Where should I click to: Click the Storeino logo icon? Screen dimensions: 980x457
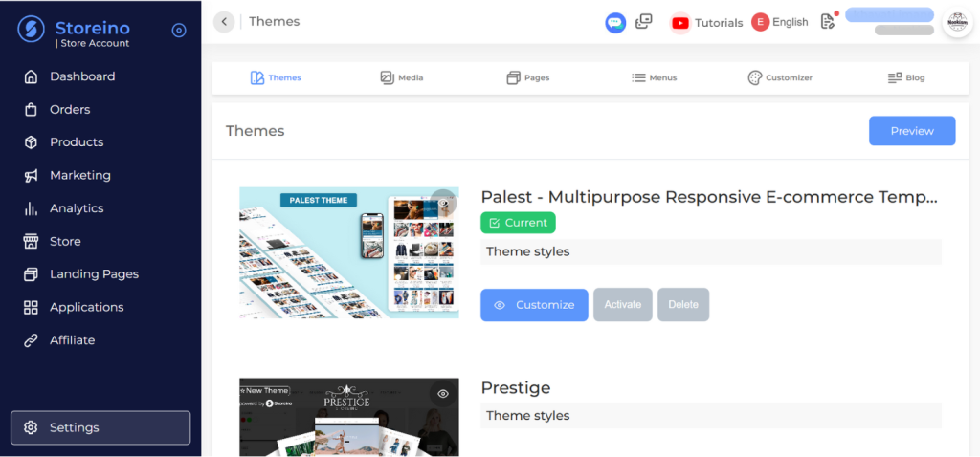click(x=31, y=29)
